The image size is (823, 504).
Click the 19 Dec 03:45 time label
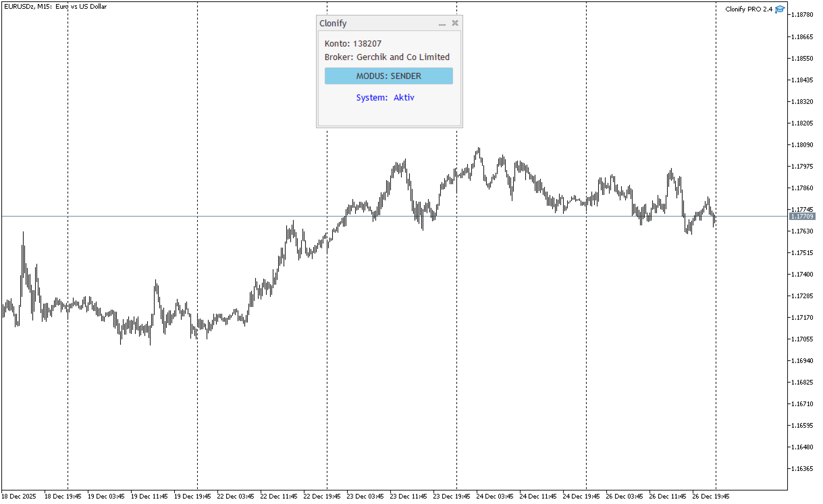(106, 496)
